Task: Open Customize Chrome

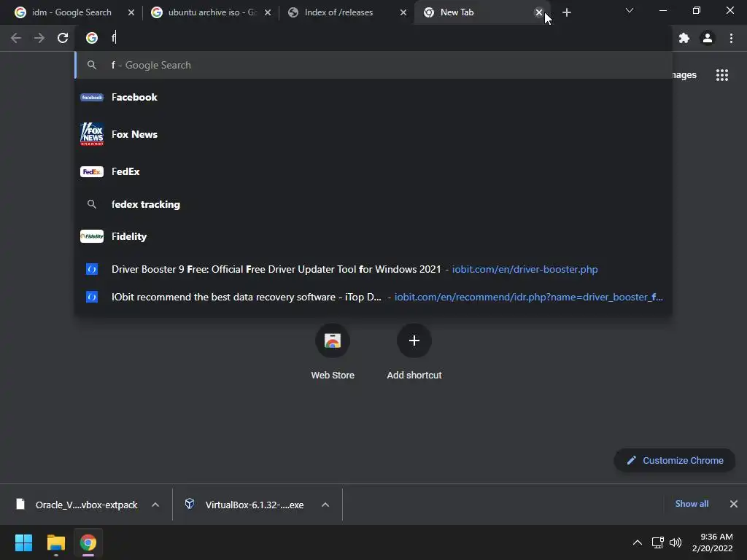Action: point(675,461)
